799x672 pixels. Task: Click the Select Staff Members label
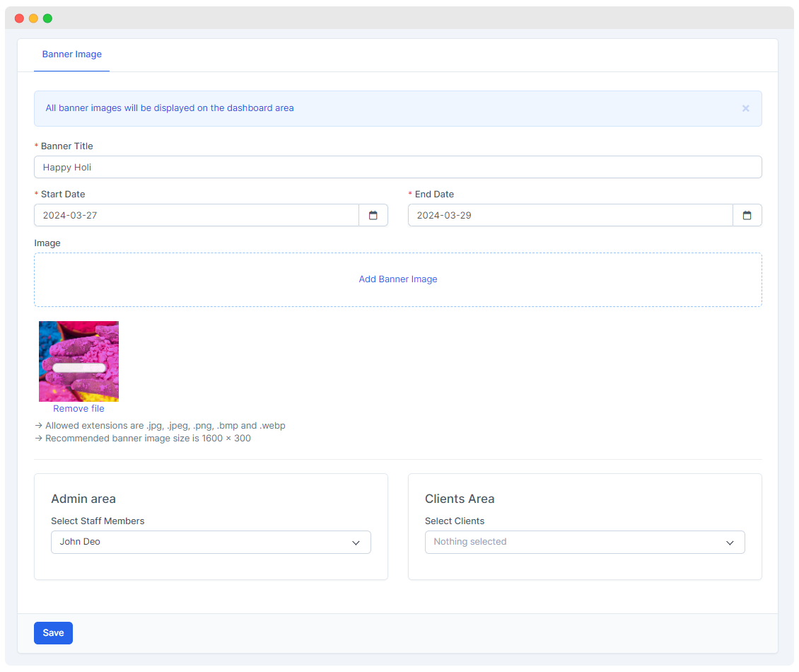(98, 521)
